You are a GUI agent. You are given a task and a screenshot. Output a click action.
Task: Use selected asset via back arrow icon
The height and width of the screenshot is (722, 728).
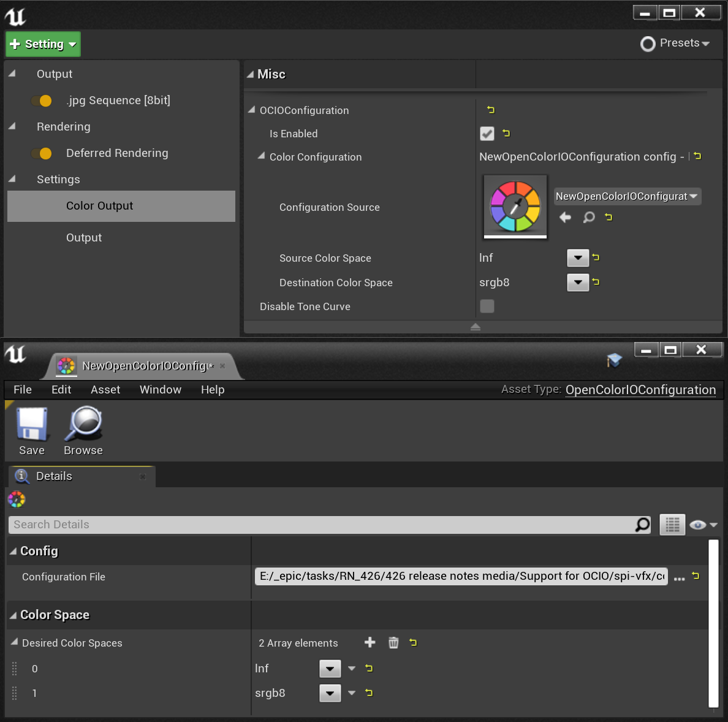565,218
